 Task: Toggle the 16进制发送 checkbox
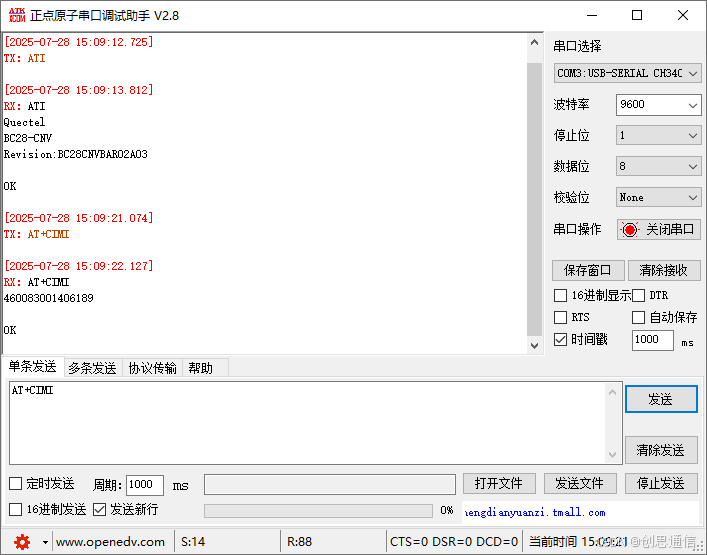coord(16,510)
